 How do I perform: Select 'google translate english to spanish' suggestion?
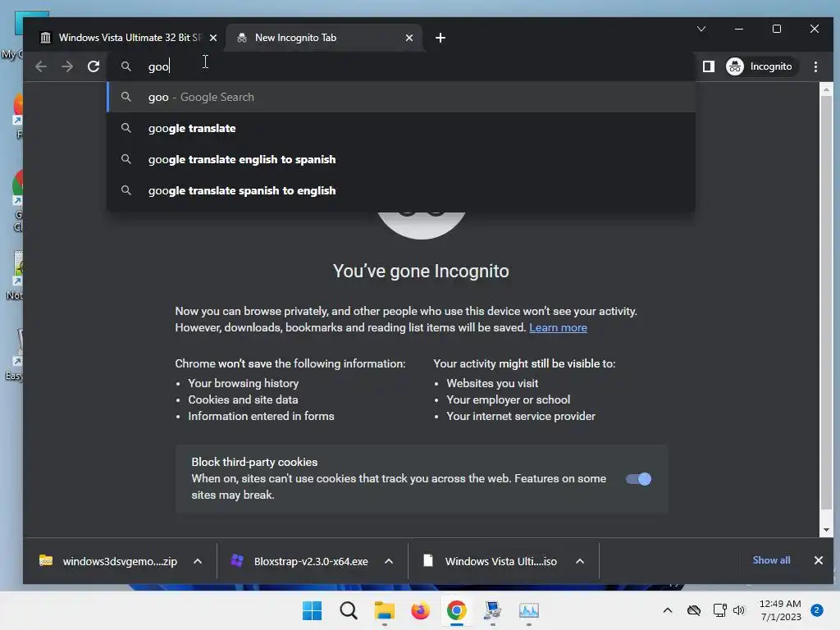click(402, 159)
